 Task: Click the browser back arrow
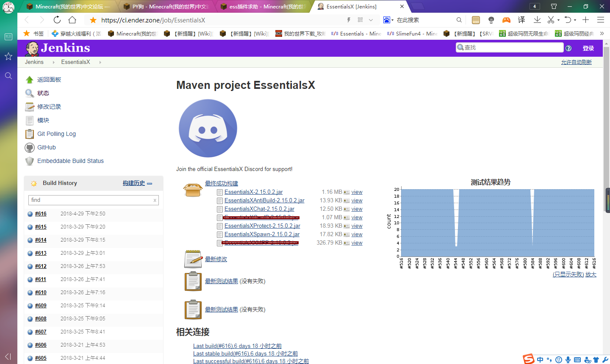(x=27, y=20)
